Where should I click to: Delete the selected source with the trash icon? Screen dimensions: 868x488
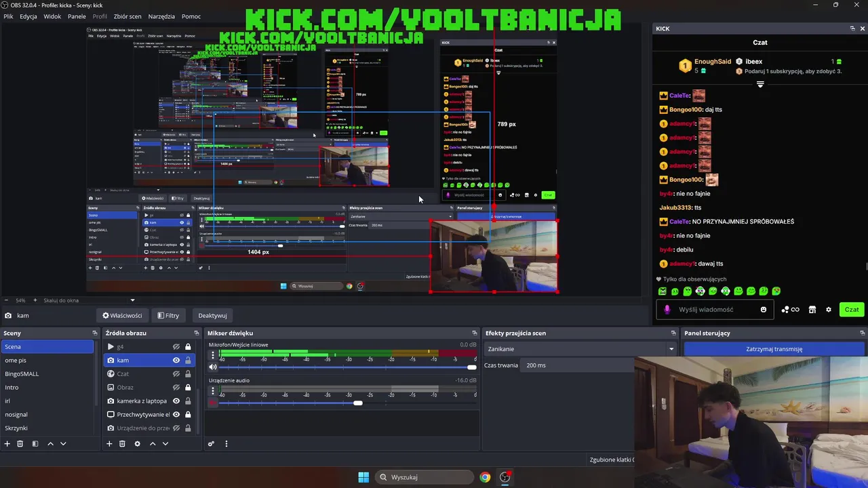click(122, 444)
